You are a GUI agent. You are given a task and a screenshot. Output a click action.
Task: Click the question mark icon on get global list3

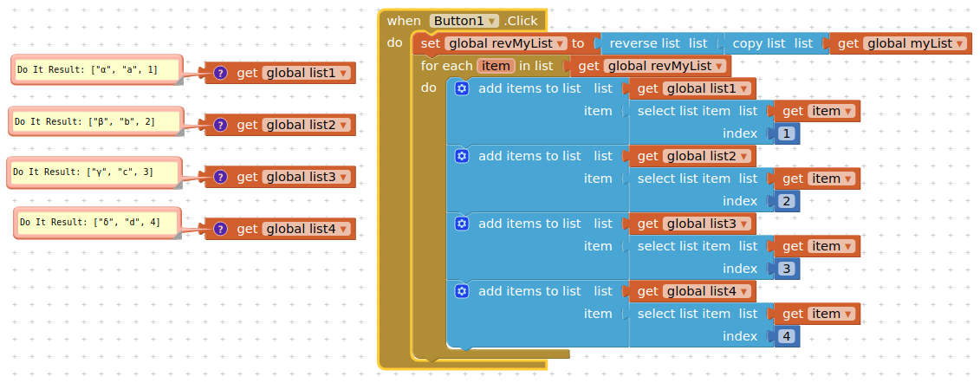click(220, 178)
